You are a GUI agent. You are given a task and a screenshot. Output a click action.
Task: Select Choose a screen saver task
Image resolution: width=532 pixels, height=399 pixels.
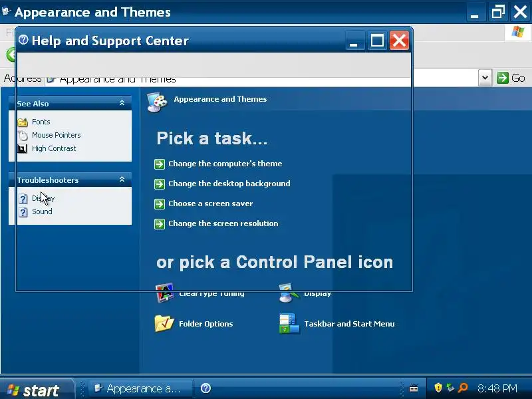[x=211, y=203]
